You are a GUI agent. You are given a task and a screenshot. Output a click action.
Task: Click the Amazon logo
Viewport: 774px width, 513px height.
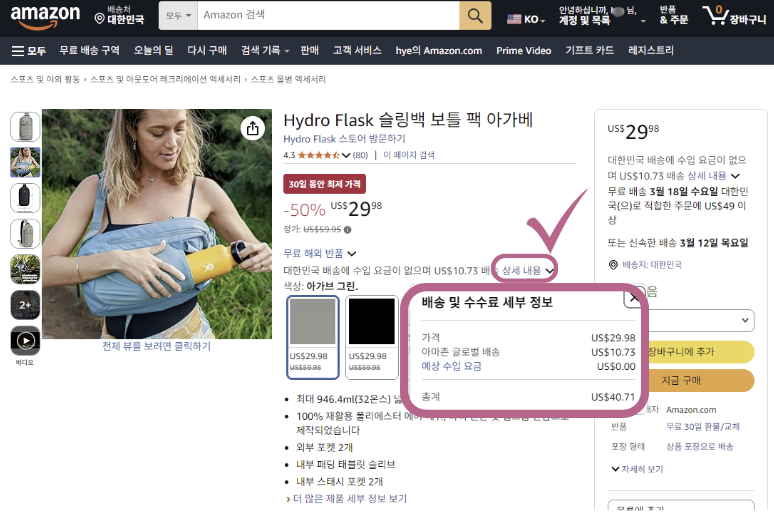click(x=45, y=16)
